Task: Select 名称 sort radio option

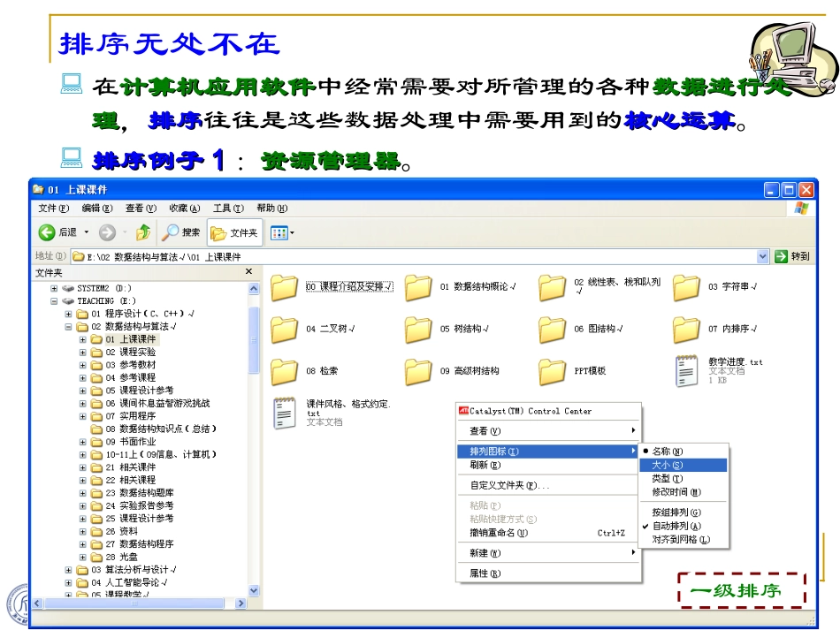Action: click(683, 452)
